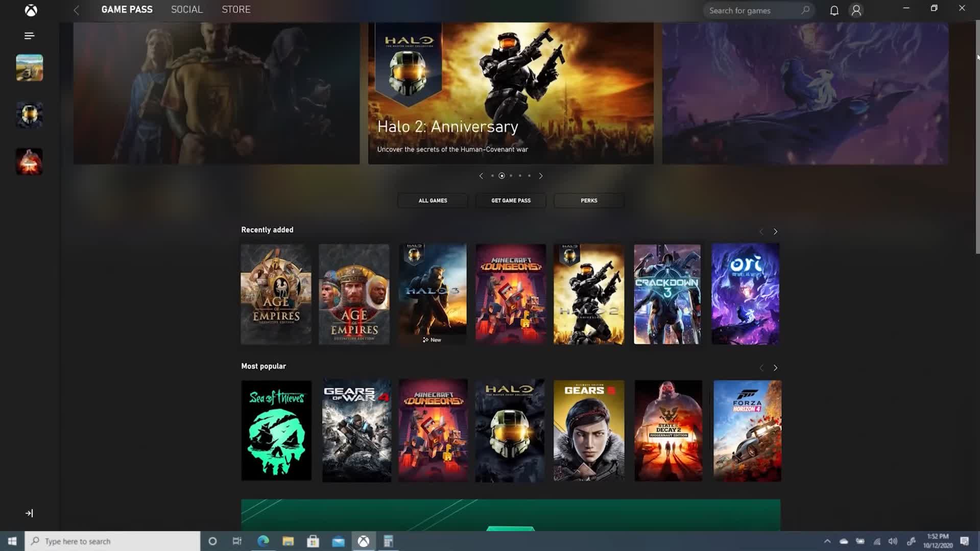Open the Ori and the Will of the Wisps tile
This screenshot has height=551, width=980.
746,294
